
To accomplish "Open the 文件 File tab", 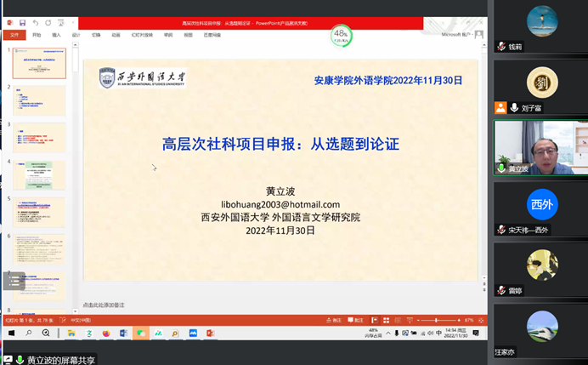I will tap(14, 35).
